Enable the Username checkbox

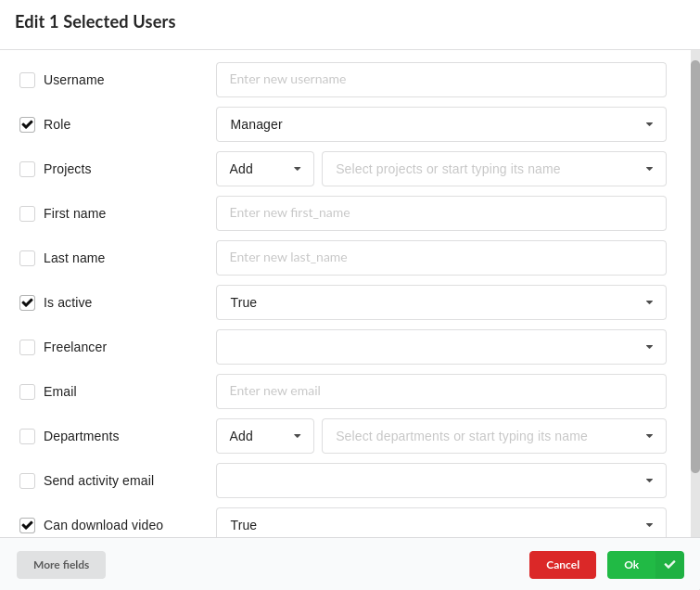(x=28, y=80)
